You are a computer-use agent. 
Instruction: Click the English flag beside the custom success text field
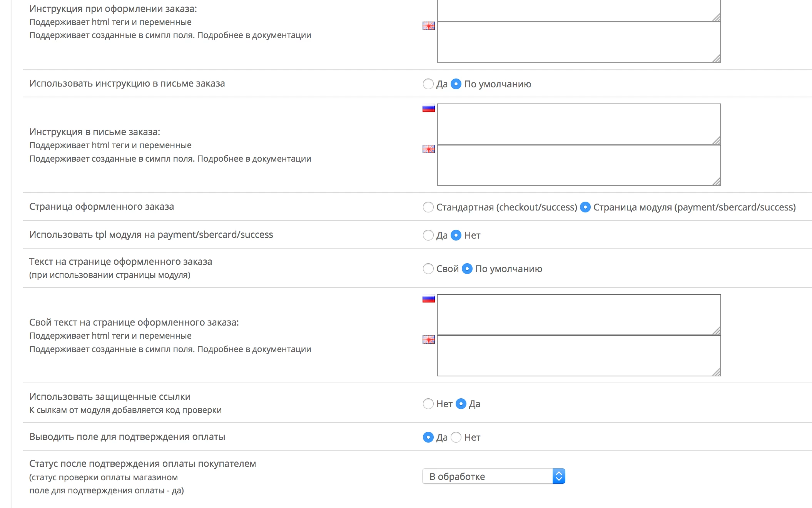pos(428,339)
